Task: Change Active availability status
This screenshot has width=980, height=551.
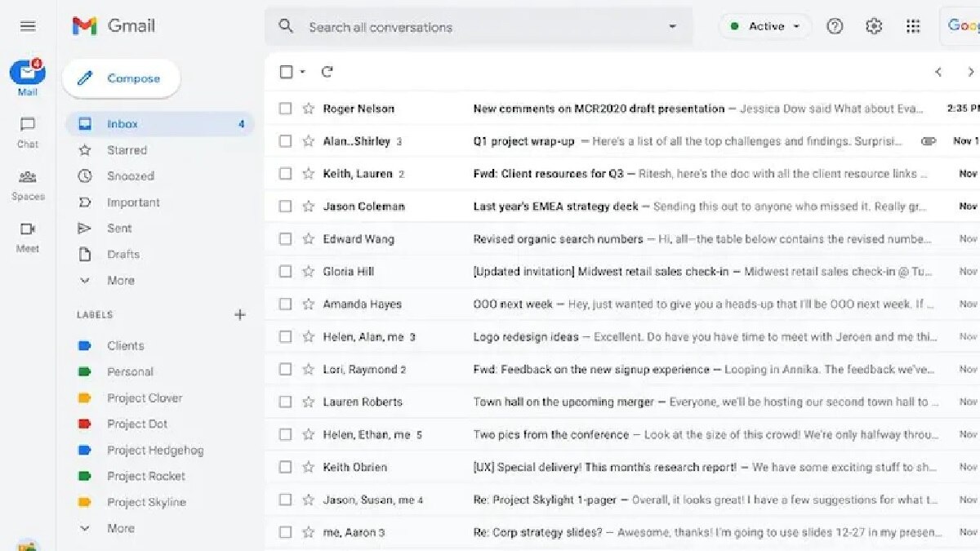Action: pos(764,25)
